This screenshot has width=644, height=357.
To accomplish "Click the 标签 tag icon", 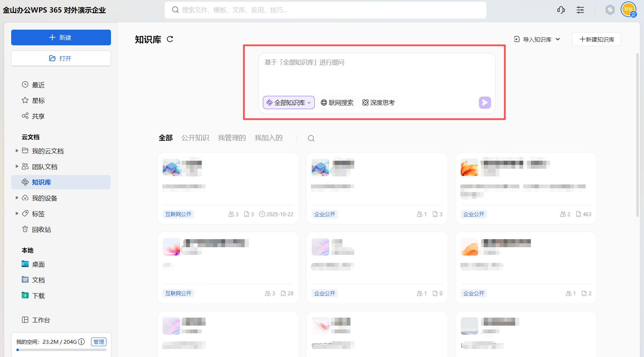I will click(25, 213).
